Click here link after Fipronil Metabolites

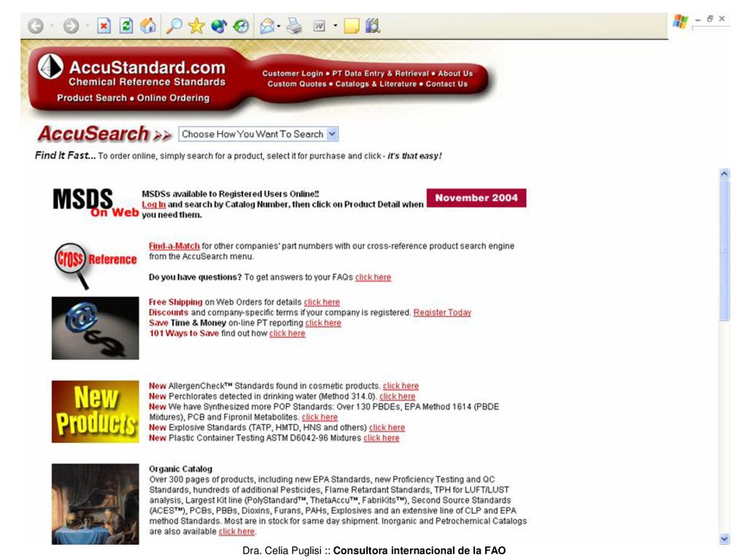(320, 417)
